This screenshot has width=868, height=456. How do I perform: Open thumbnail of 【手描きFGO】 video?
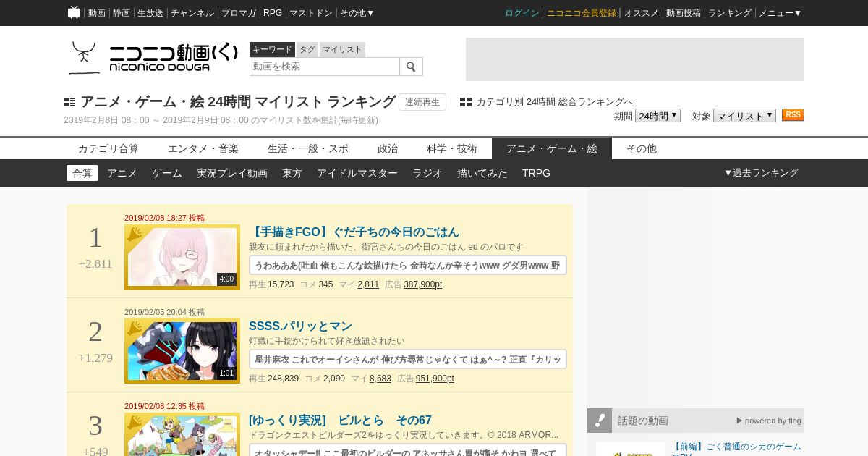(182, 257)
